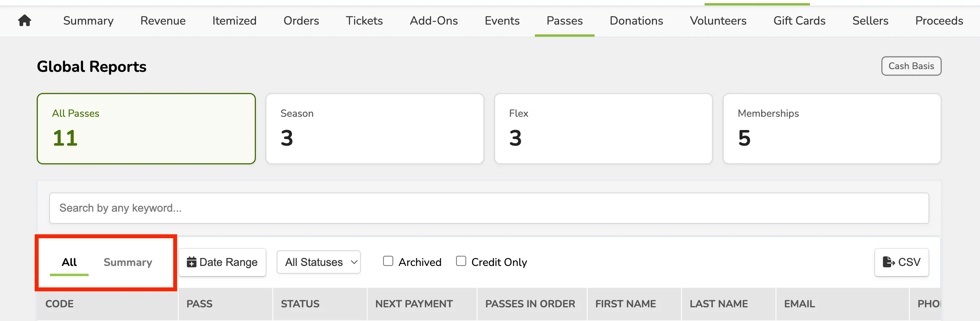Go to the home icon

point(25,20)
